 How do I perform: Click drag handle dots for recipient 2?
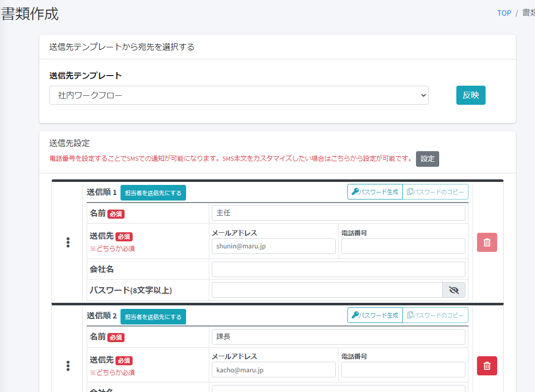(68, 366)
